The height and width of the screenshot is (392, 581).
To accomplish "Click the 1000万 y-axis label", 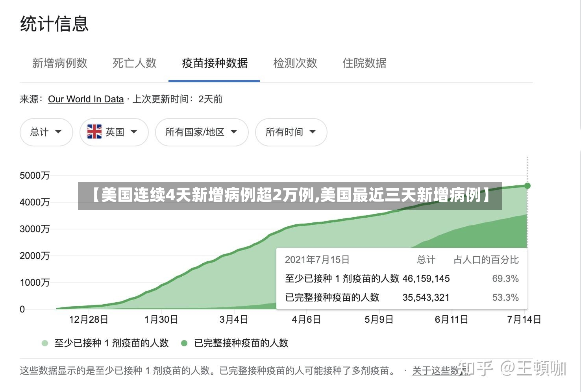I will tap(35, 283).
